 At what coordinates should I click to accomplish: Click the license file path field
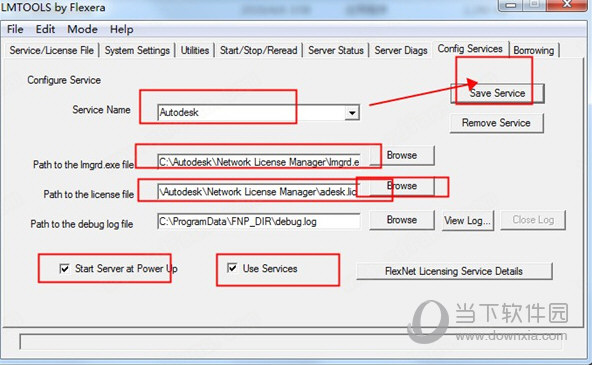coord(259,192)
